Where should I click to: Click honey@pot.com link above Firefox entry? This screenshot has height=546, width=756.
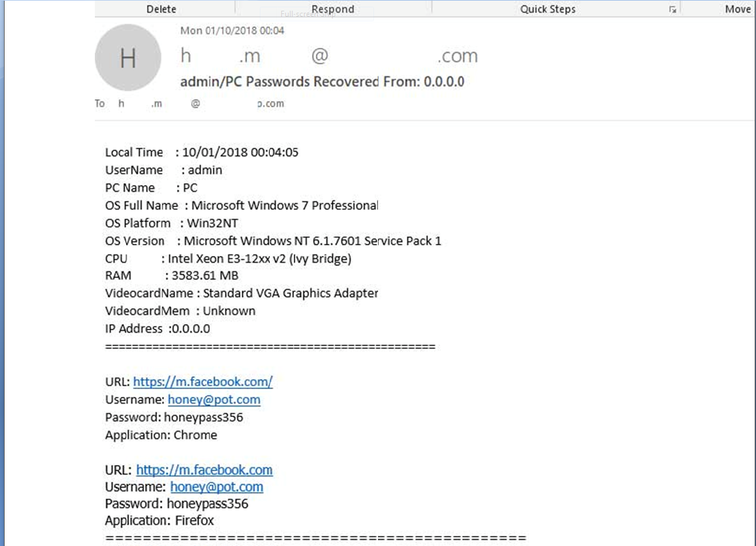click(x=216, y=487)
